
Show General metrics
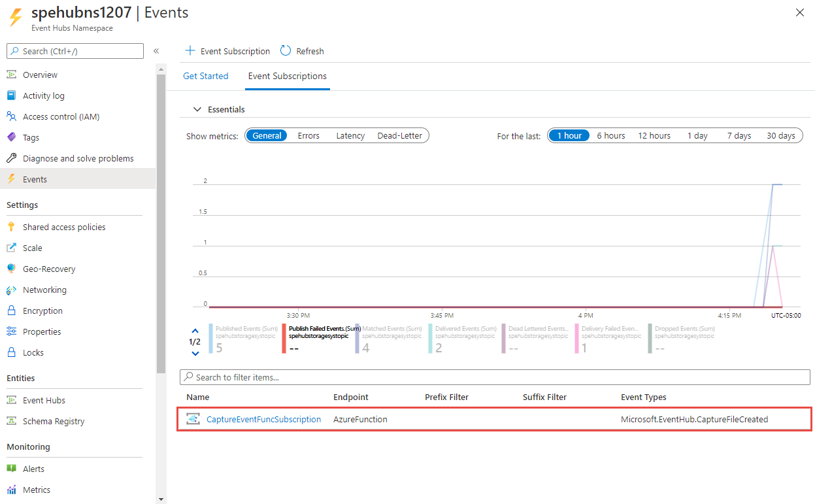pyautogui.click(x=267, y=135)
